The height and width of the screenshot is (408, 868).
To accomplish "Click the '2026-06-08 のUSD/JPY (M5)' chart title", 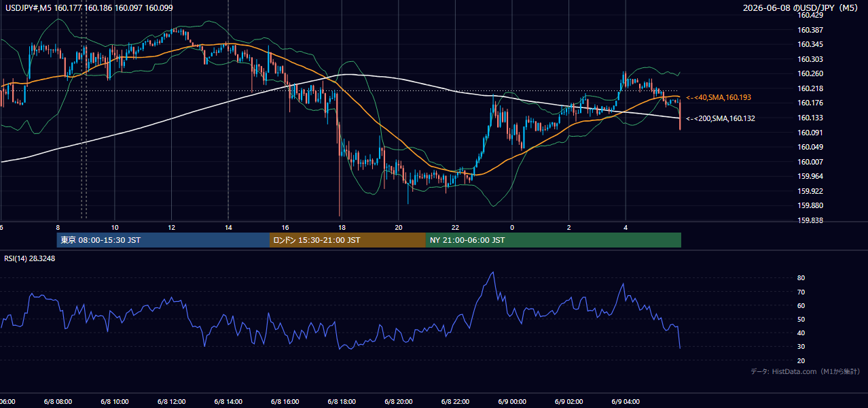I will pyautogui.click(x=802, y=7).
